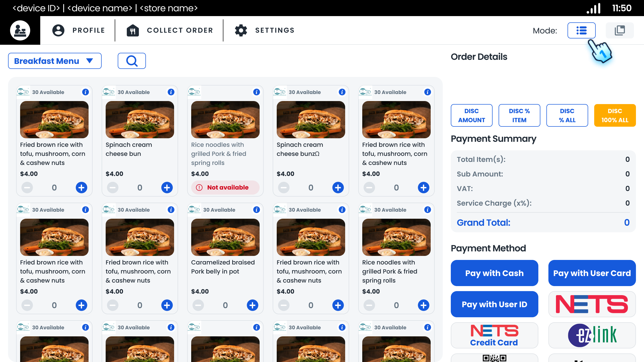
Task: Increase quantity of Fried brown rice with tofu
Action: point(81,188)
